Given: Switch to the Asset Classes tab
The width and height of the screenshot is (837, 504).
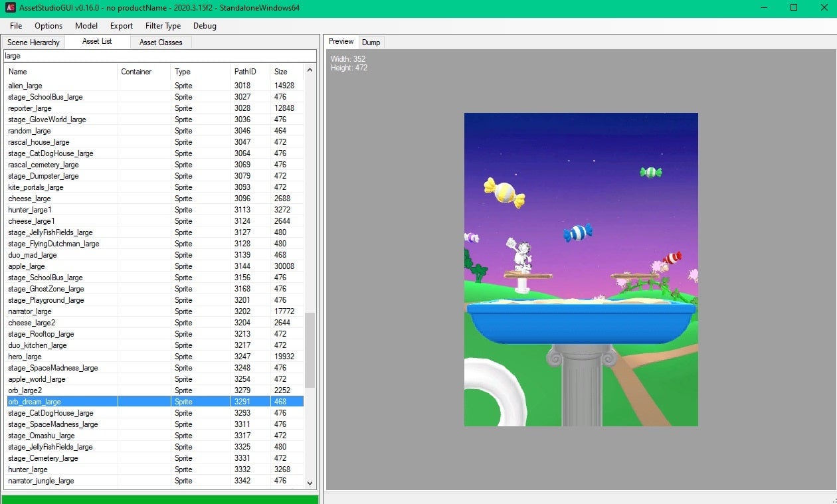Looking at the screenshot, I should [160, 42].
